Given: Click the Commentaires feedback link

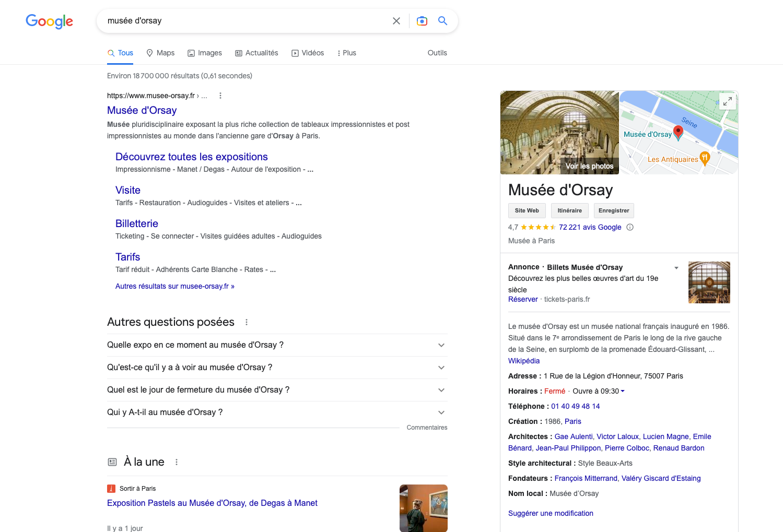Looking at the screenshot, I should click(427, 428).
